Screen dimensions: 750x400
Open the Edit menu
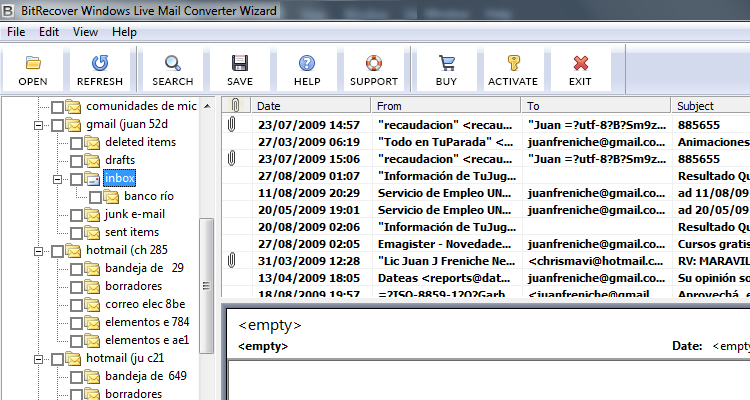click(x=49, y=32)
